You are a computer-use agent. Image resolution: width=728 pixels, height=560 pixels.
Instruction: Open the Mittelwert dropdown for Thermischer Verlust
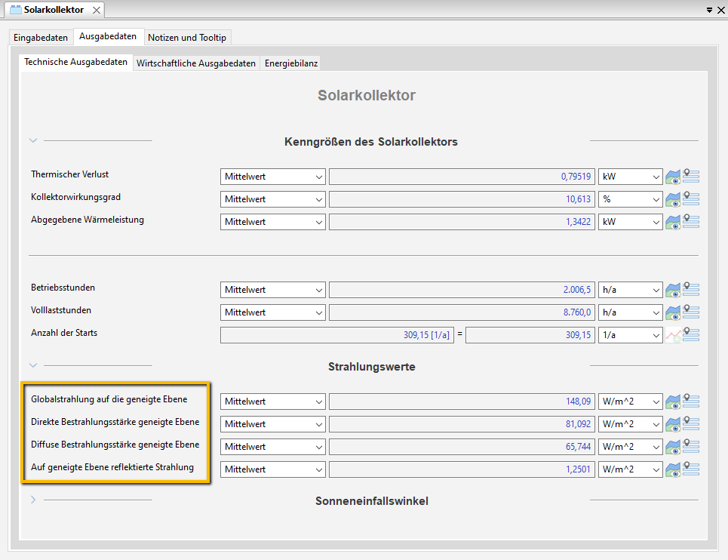(273, 177)
